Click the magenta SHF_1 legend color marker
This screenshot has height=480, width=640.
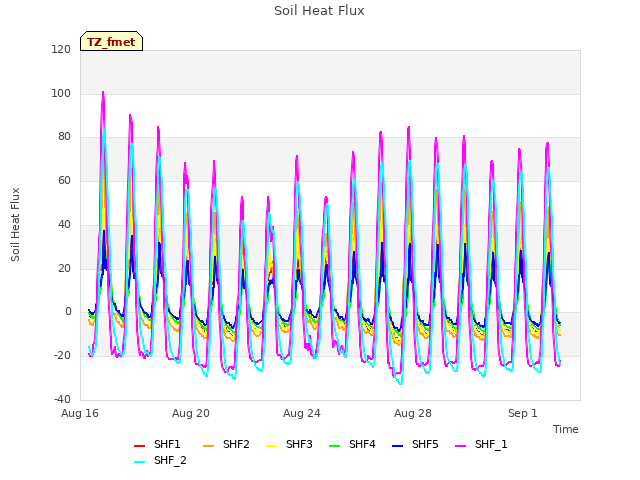point(461,446)
